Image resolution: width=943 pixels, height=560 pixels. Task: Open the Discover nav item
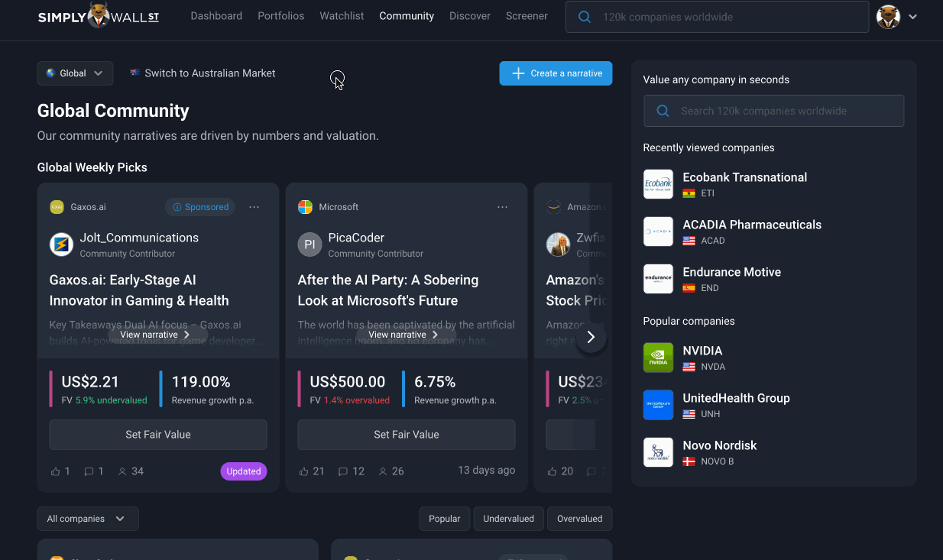tap(470, 16)
